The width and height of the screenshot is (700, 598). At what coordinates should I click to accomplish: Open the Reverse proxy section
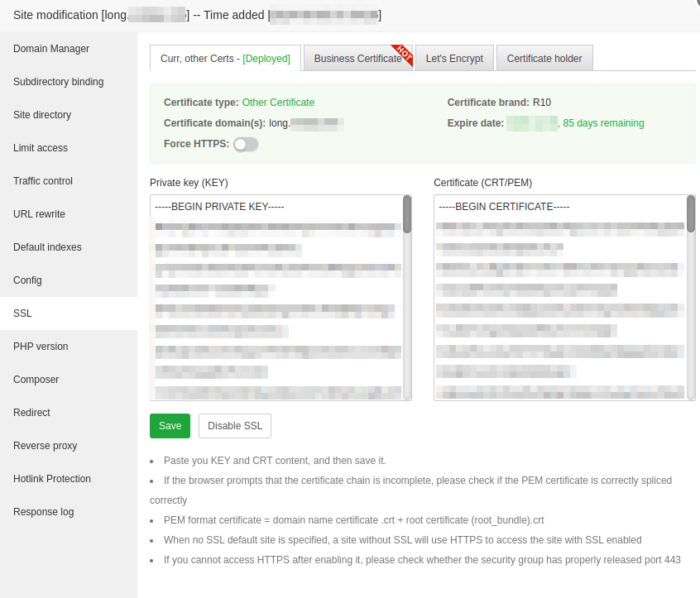tap(45, 446)
